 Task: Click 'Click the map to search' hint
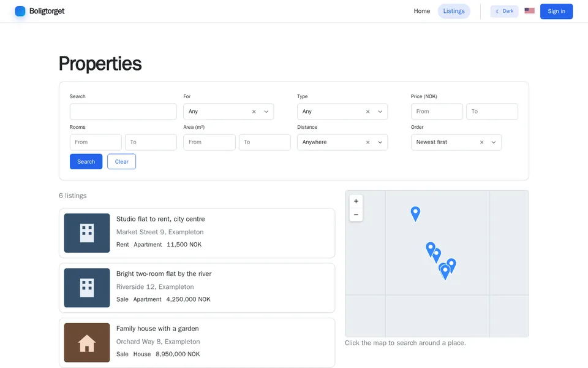pos(405,343)
